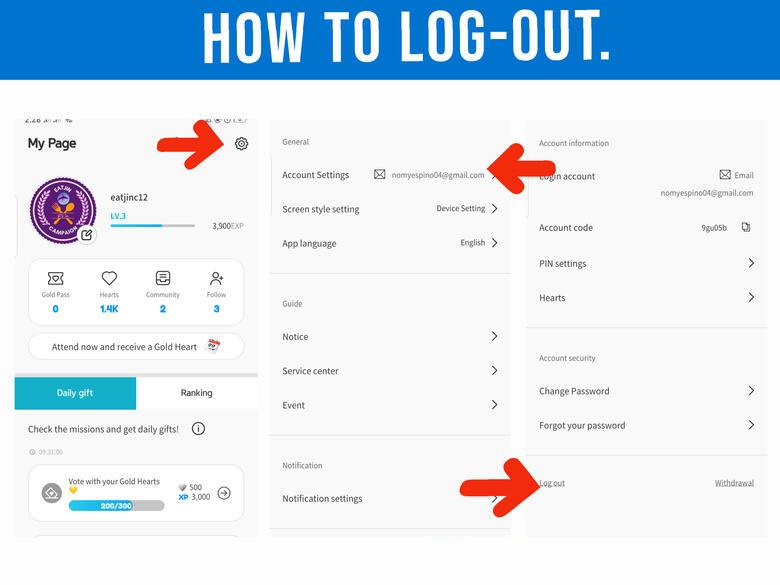Click the Hearts count 1.4K
Screen dimensions: 780x585
(x=109, y=309)
